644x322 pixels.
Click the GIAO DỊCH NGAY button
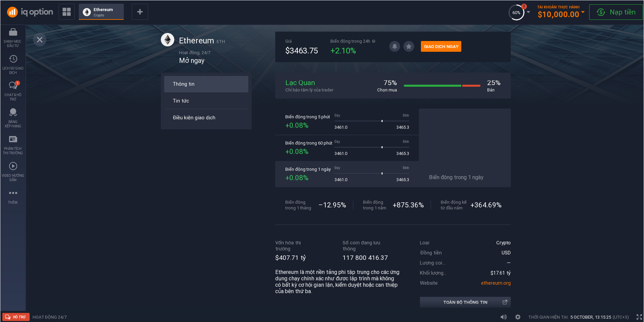click(441, 46)
